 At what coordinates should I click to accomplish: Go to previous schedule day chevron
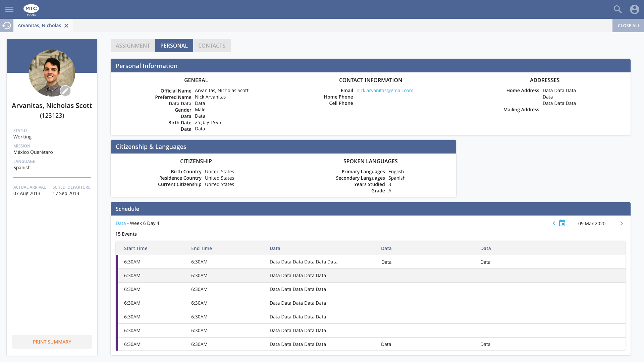coord(554,223)
